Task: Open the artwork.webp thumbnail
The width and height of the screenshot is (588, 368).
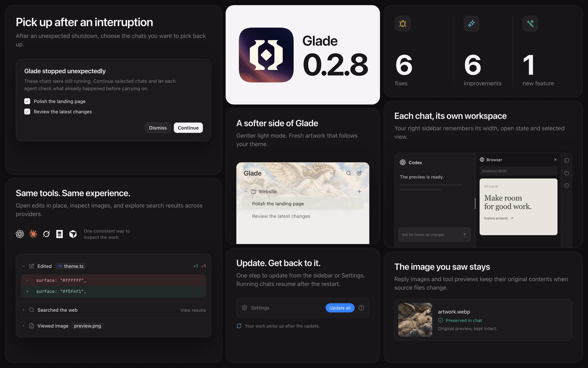Action: coord(415,320)
